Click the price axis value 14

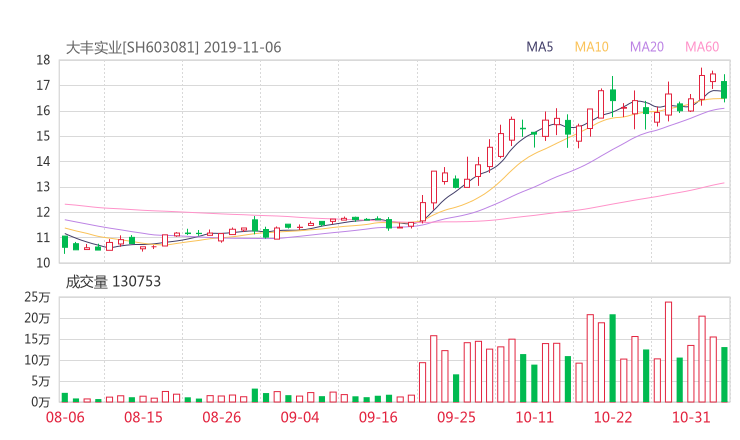tap(43, 161)
